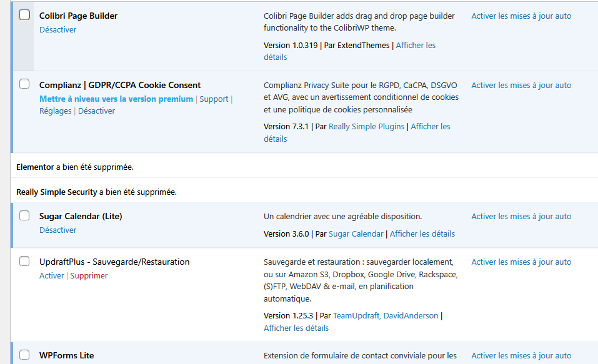The image size is (598, 364).
Task: Open Complianz Réglages settings
Action: coord(55,111)
